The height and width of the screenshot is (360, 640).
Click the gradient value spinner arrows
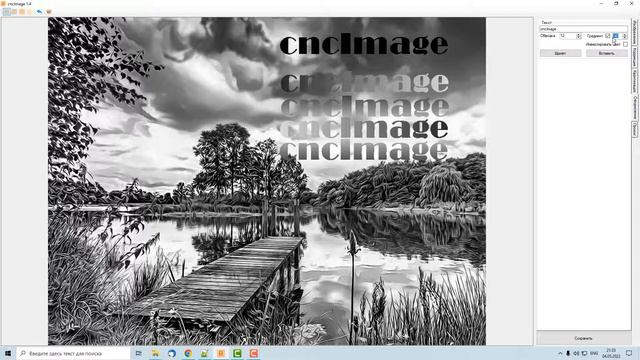(x=624, y=36)
